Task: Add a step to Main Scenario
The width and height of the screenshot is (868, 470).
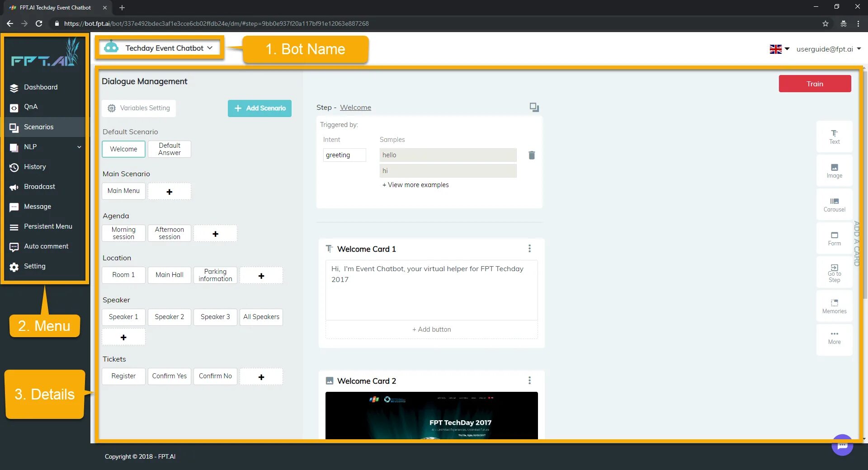Action: (170, 191)
